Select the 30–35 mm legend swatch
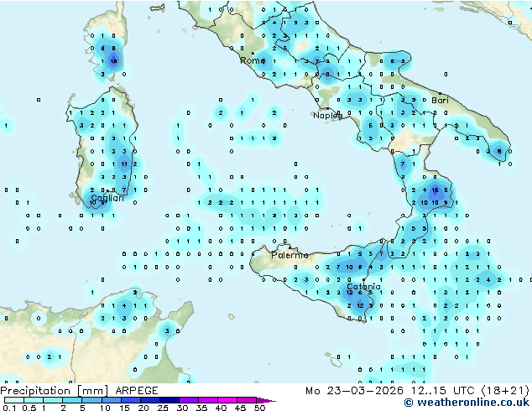532x411 pixels. [x=188, y=400]
